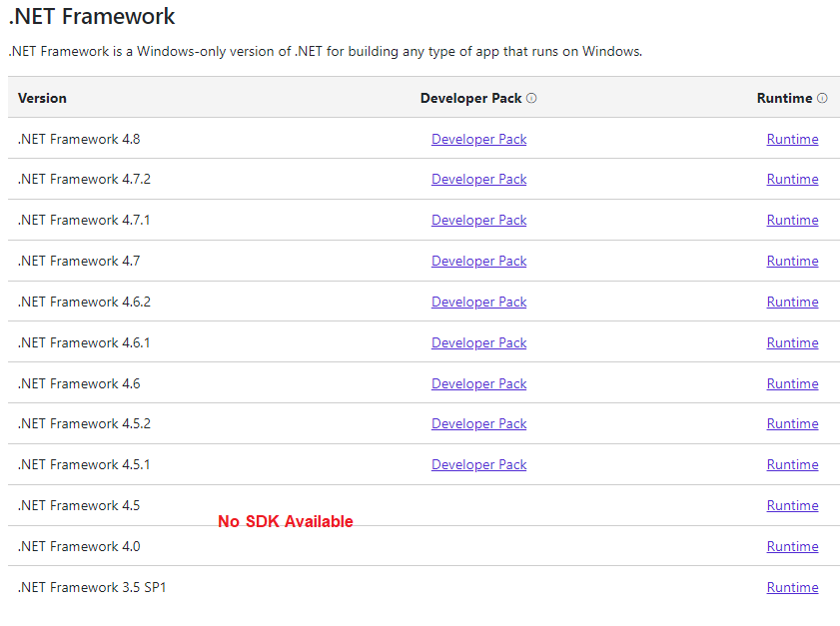This screenshot has height=626, width=840.
Task: Download Runtime for .NET Framework 4.7.1
Action: click(x=792, y=220)
